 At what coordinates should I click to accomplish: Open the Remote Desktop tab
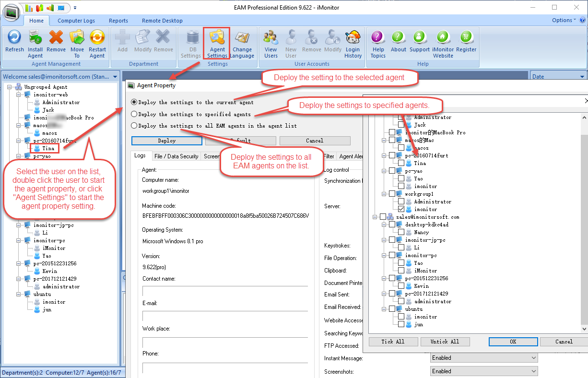[x=162, y=21]
